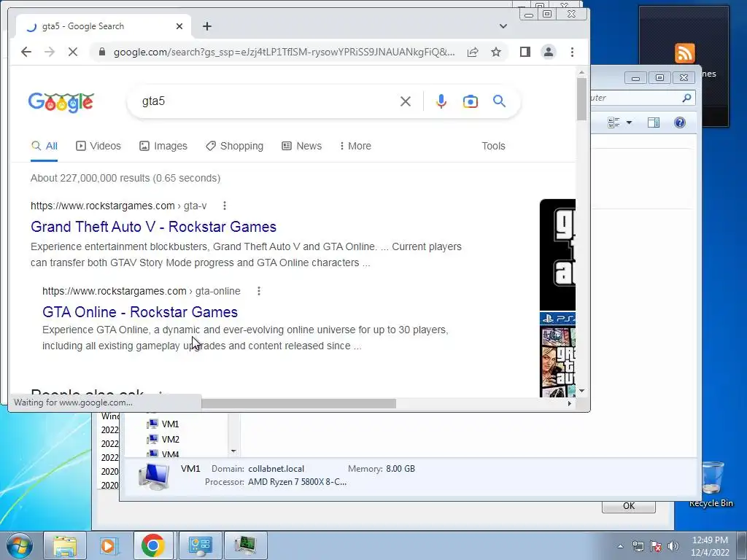
Task: Start Google voice search microphone
Action: click(x=441, y=101)
